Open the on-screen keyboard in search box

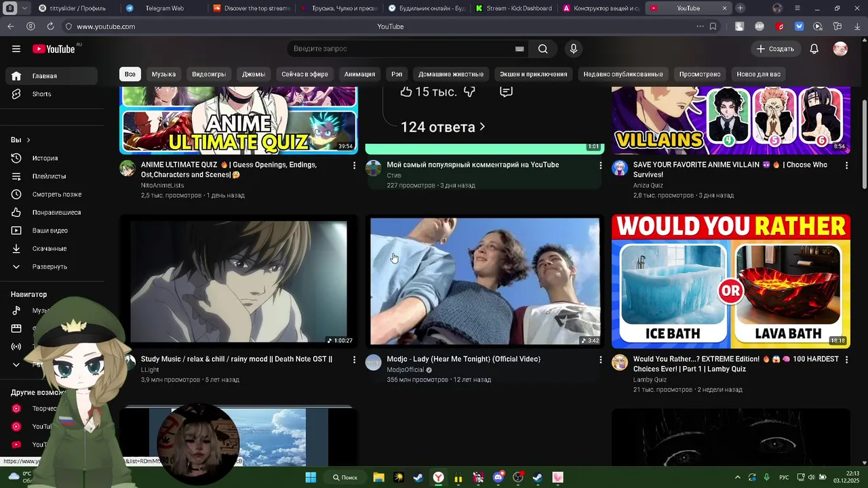pos(519,49)
